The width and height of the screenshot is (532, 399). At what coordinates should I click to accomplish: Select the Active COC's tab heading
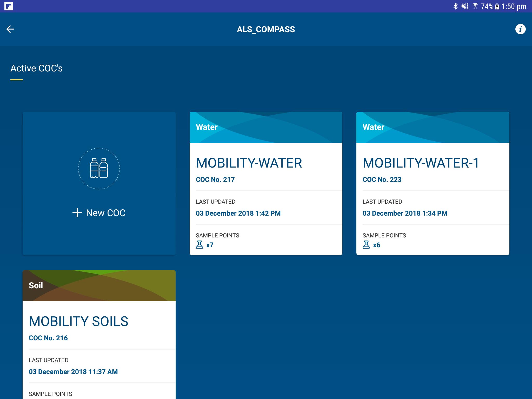tap(36, 68)
